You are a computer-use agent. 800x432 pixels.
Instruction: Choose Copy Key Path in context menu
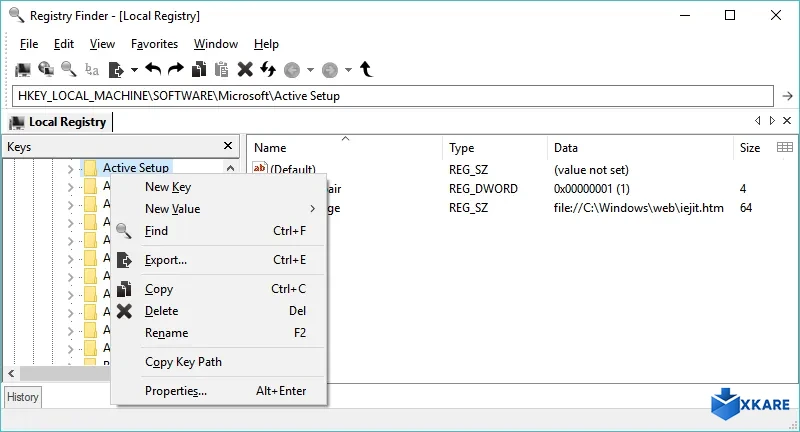[x=219, y=362]
